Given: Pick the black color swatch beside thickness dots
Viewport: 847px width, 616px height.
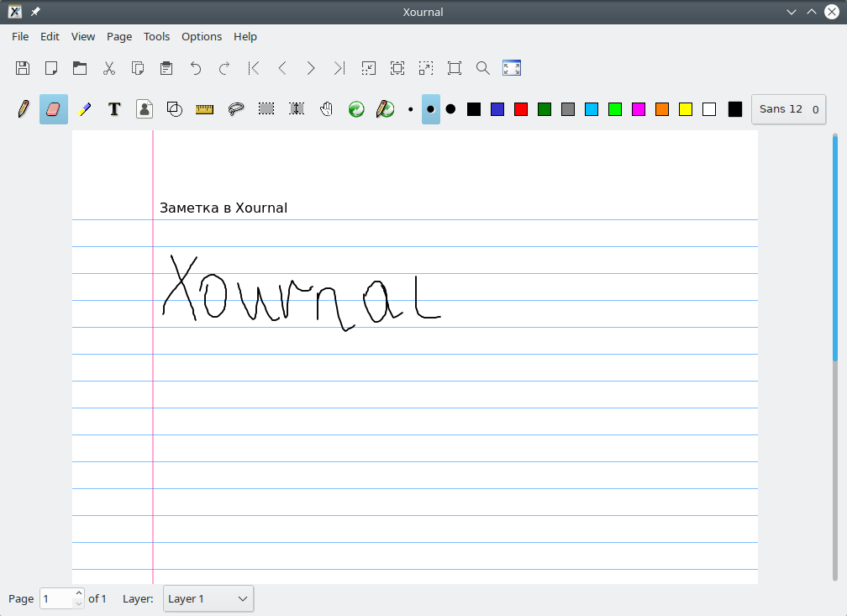Looking at the screenshot, I should [x=474, y=109].
